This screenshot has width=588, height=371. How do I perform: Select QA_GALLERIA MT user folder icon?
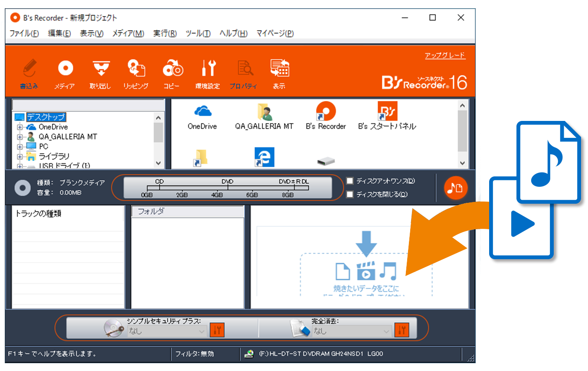coord(264,112)
